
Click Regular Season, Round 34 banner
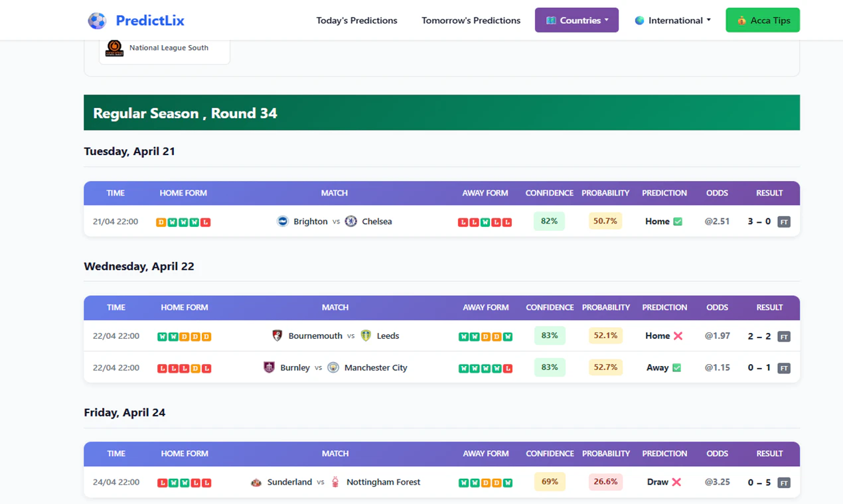pyautogui.click(x=441, y=113)
